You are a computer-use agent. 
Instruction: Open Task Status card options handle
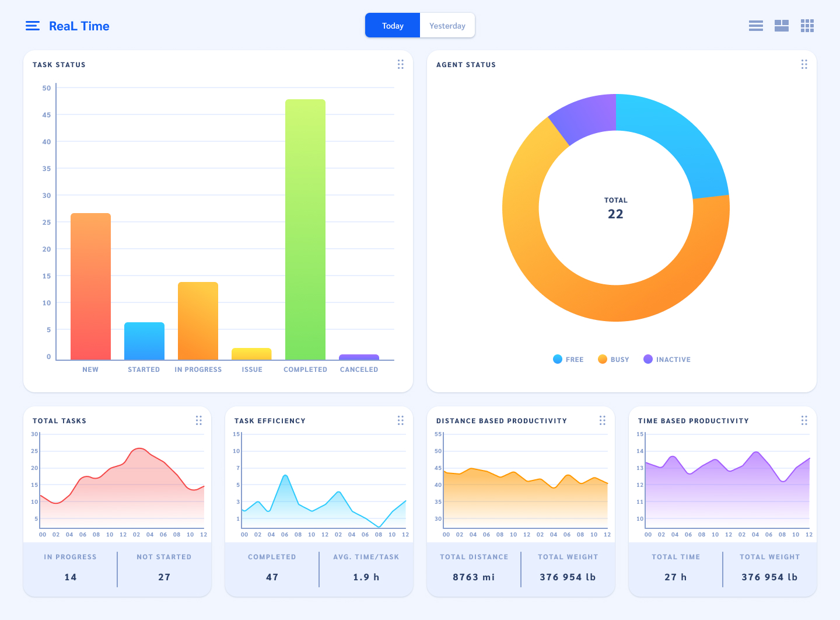401,64
